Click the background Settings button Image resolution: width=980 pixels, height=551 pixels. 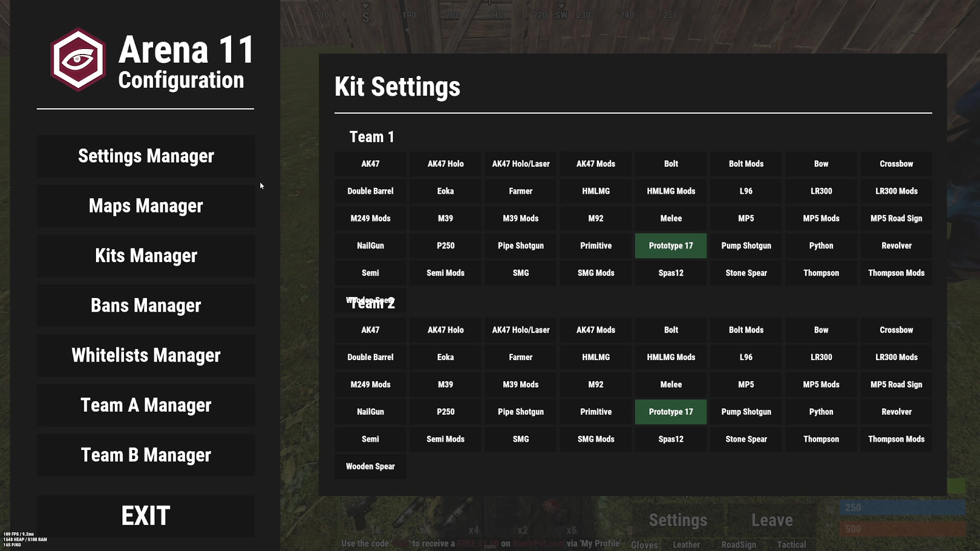(678, 520)
